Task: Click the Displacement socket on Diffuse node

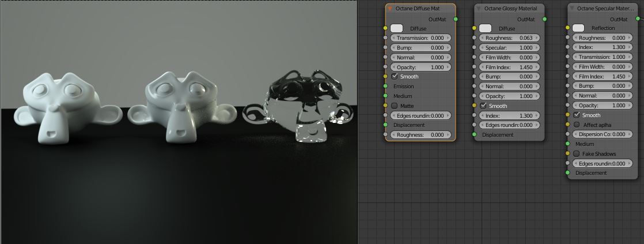Action: click(x=385, y=125)
